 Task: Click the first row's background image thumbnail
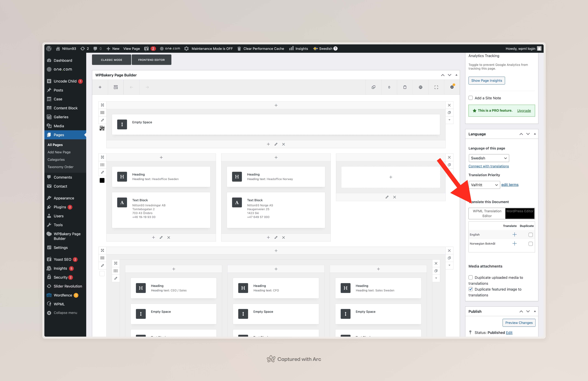(102, 128)
